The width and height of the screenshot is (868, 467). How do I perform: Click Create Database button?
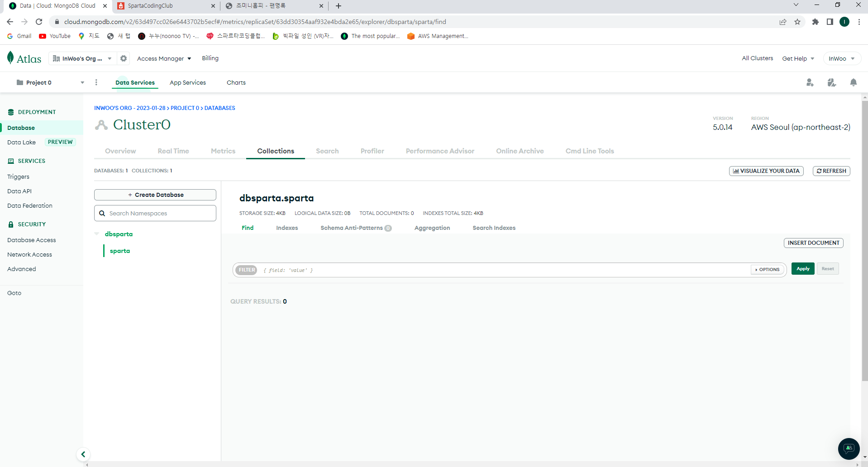(155, 195)
